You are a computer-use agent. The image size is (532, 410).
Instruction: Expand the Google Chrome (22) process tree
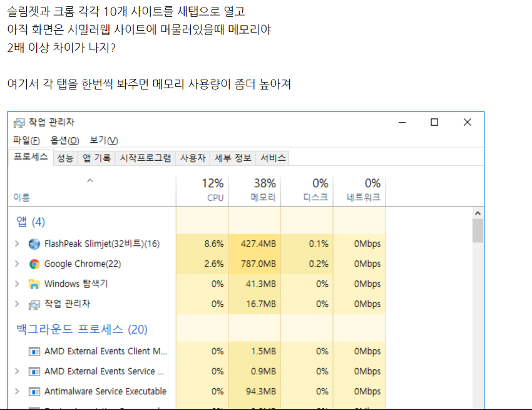(x=17, y=264)
